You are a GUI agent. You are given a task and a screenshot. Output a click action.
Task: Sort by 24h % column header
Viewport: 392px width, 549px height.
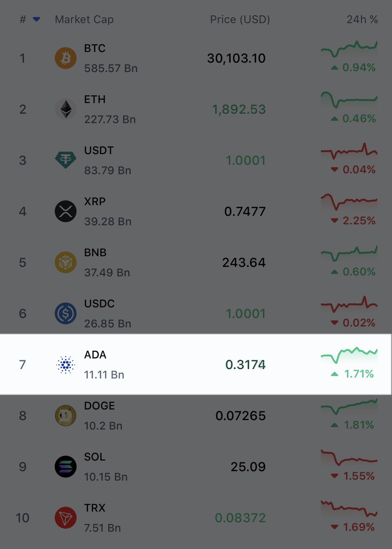[362, 20]
